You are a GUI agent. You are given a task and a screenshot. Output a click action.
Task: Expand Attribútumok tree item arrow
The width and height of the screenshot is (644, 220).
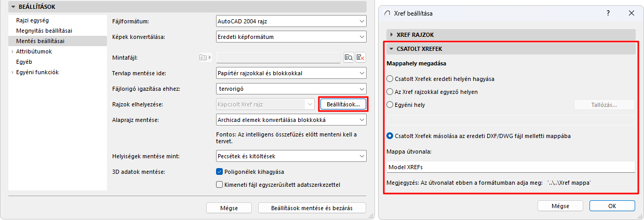11,52
